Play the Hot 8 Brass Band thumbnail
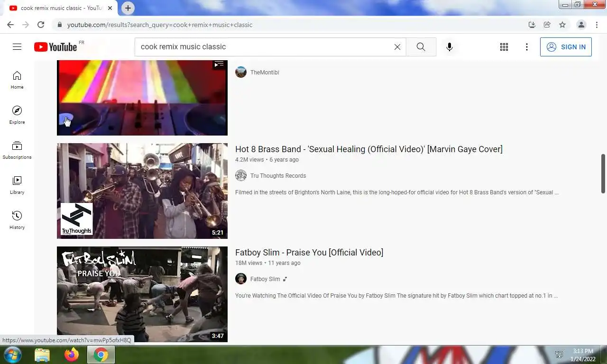This screenshot has height=364, width=607. pyautogui.click(x=142, y=191)
